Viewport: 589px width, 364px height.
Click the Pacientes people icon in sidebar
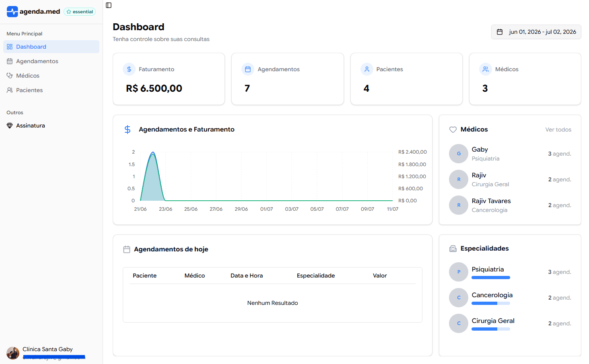(10, 90)
